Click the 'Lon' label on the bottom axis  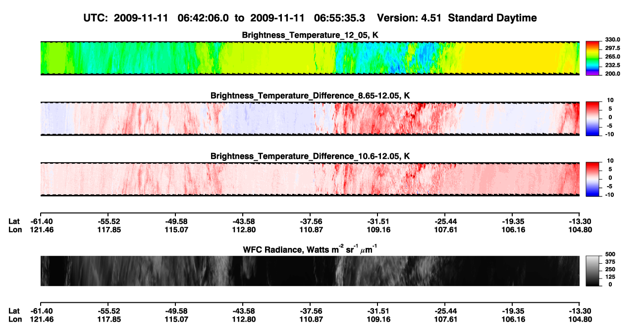pos(15,319)
